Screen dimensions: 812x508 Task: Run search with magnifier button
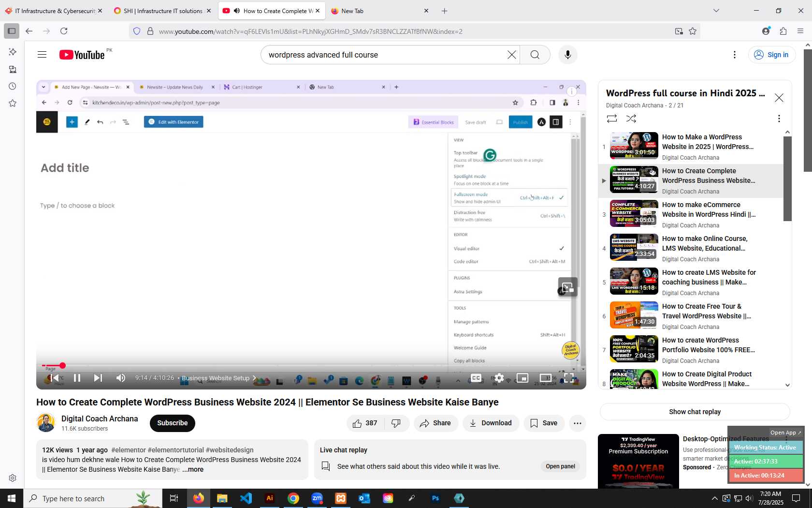point(535,55)
